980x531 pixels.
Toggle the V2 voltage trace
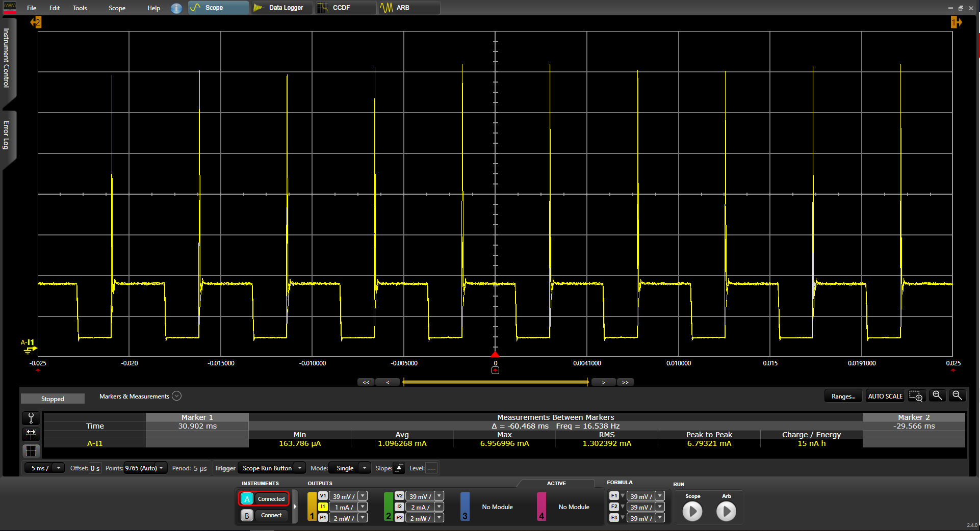tap(399, 496)
